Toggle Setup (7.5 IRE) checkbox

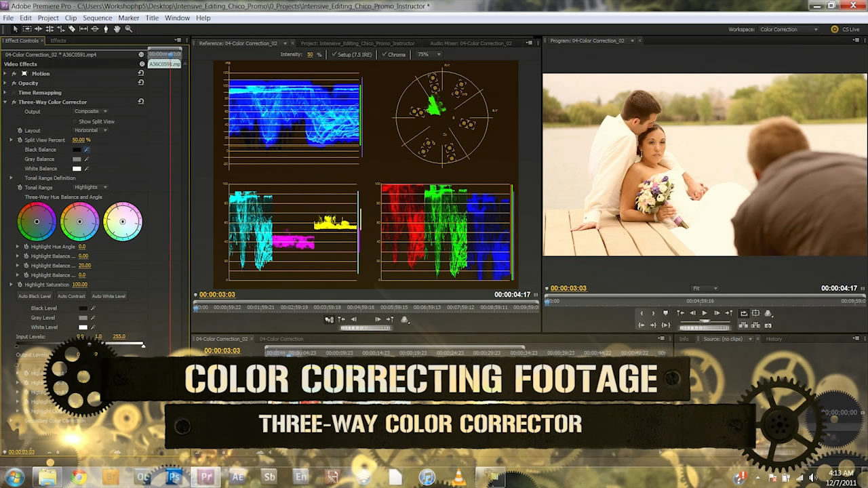334,54
